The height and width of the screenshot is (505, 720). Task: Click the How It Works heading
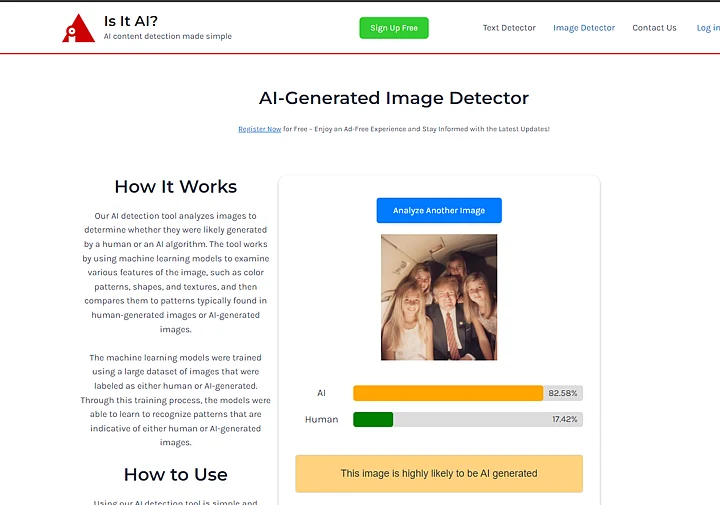[176, 187]
